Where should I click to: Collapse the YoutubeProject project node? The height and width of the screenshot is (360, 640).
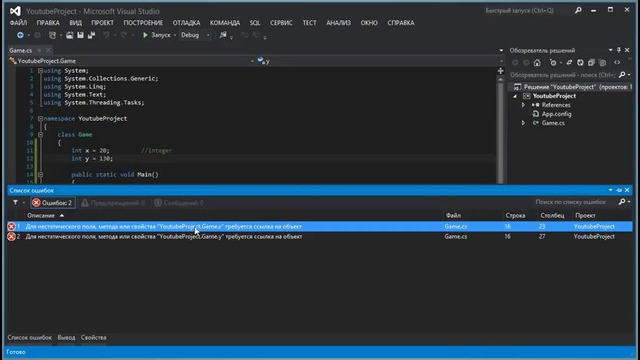(515, 96)
